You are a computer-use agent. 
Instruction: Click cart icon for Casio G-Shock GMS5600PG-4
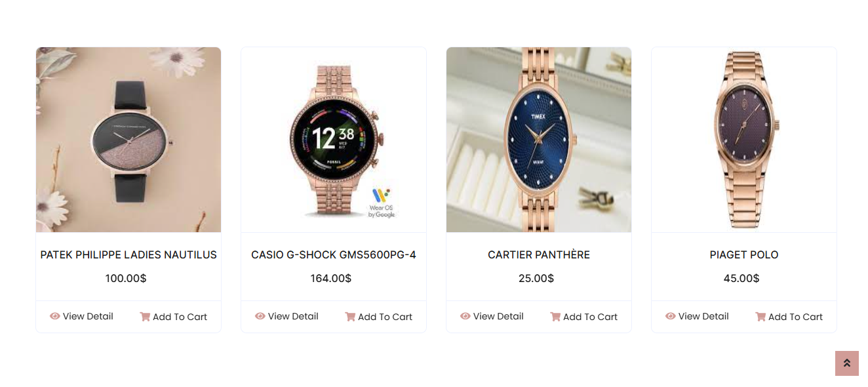350,317
